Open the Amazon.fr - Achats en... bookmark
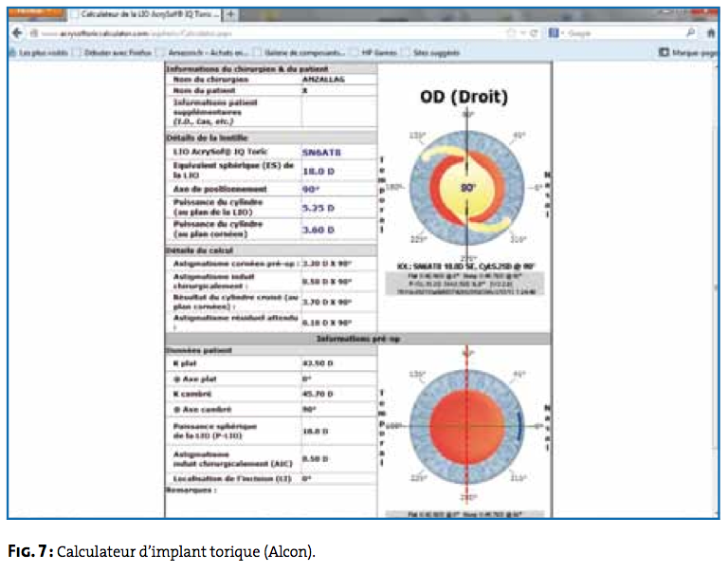Image resolution: width=728 pixels, height=573 pixels. (205, 52)
